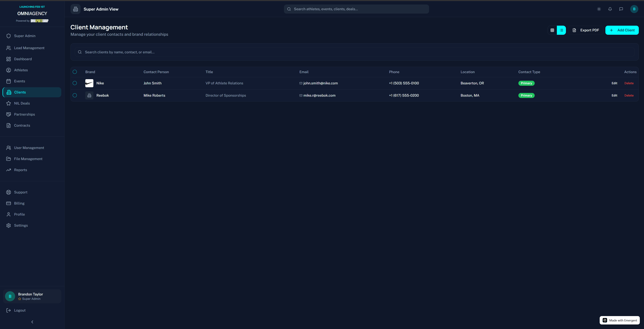Toggle light theme sun icon
The height and width of the screenshot is (329, 644).
[599, 9]
